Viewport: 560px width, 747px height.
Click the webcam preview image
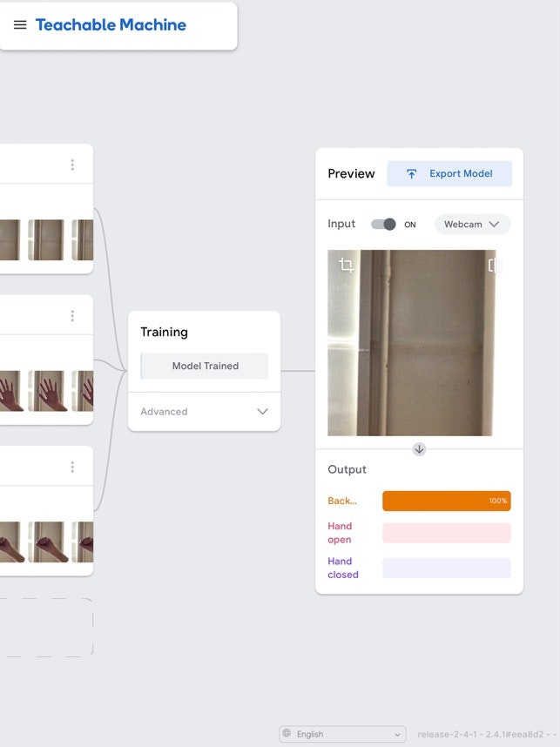pyautogui.click(x=411, y=342)
